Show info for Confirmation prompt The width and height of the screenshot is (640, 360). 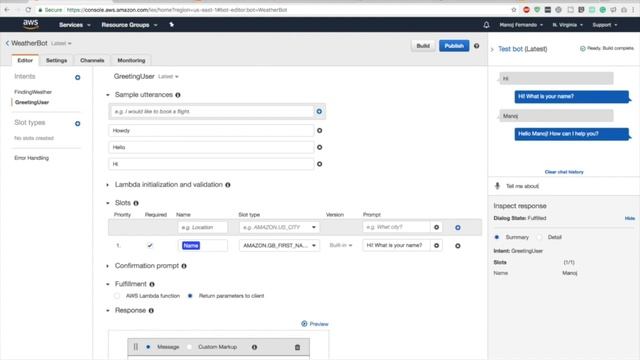(184, 266)
